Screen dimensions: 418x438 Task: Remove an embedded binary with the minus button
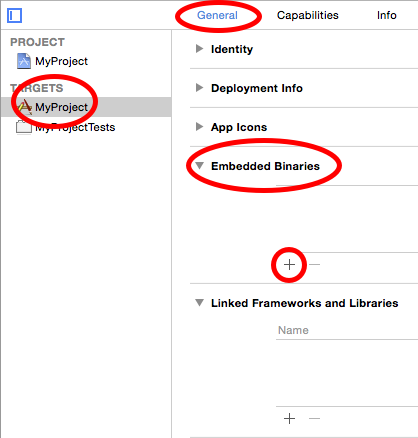pos(314,265)
